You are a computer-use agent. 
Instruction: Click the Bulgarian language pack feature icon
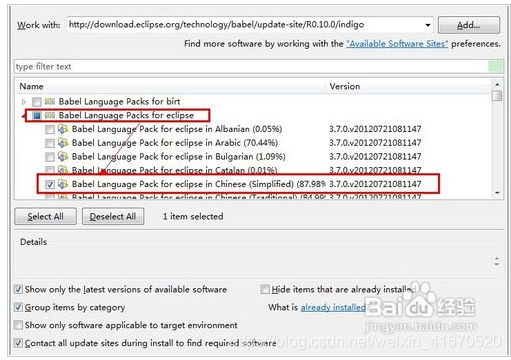tap(63, 156)
